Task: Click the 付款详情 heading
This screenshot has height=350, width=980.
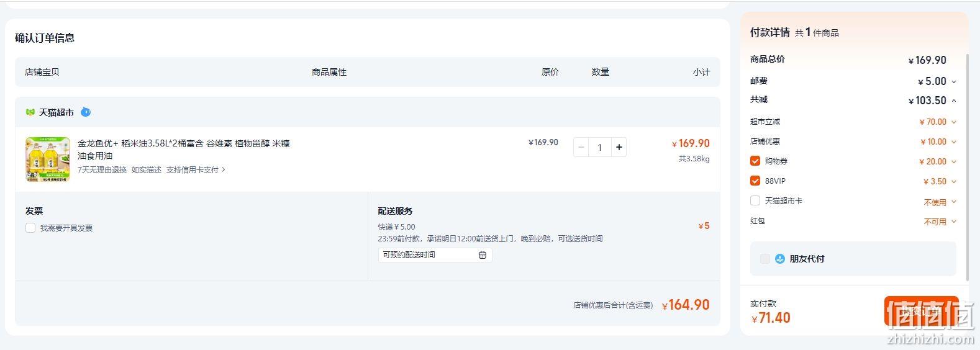Action: (770, 32)
